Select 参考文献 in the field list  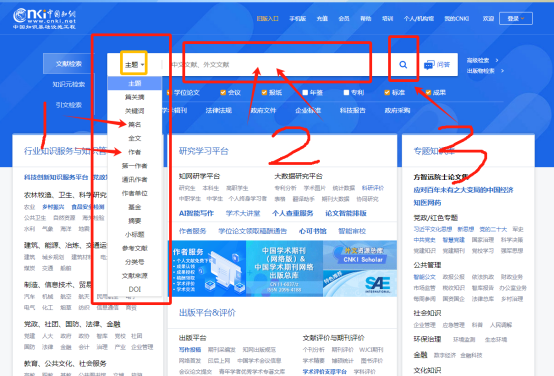(x=135, y=248)
